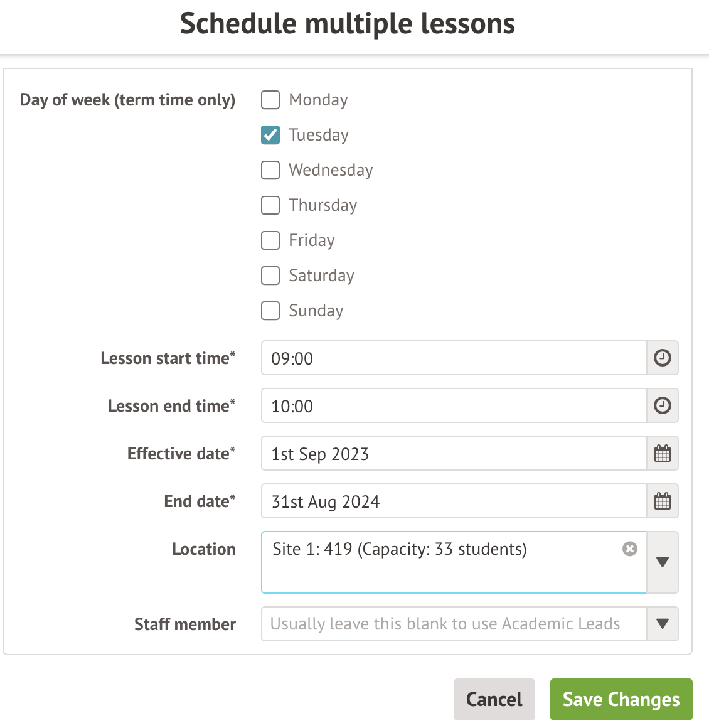This screenshot has height=728, width=709.
Task: Check the Monday checkbox
Action: 270,100
